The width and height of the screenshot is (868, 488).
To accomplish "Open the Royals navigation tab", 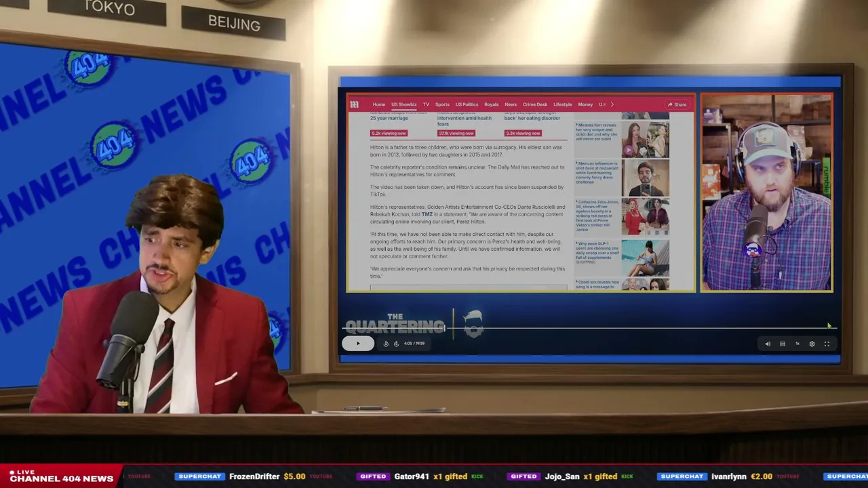I will [491, 104].
